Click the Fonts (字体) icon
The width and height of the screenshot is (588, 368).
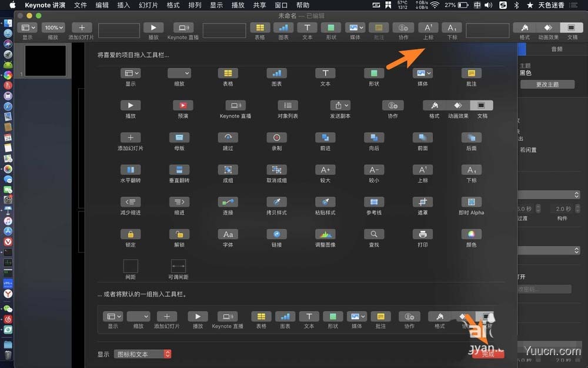(x=228, y=234)
